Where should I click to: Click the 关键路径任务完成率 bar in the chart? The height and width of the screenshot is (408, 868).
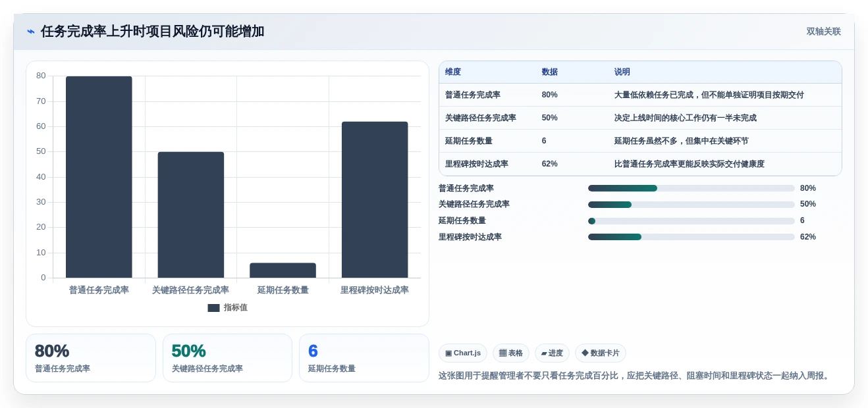click(191, 215)
